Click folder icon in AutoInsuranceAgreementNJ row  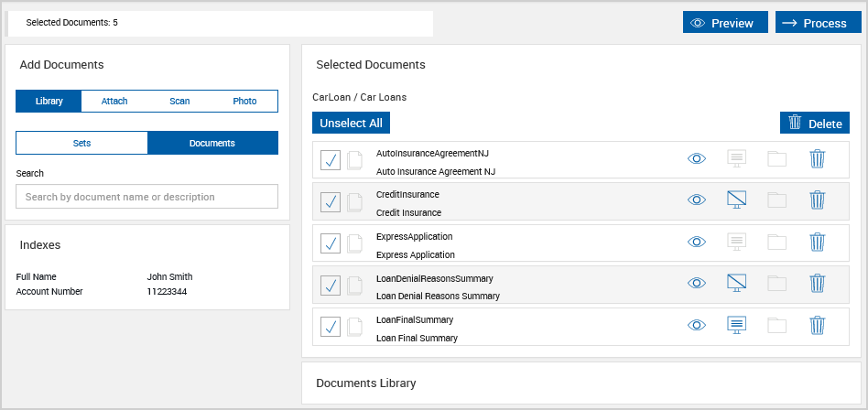tap(777, 159)
